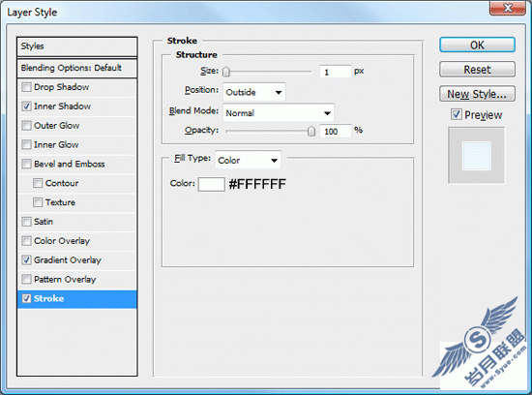Open the Outer Glow settings label
Image resolution: width=532 pixels, height=395 pixels.
pyautogui.click(x=57, y=126)
